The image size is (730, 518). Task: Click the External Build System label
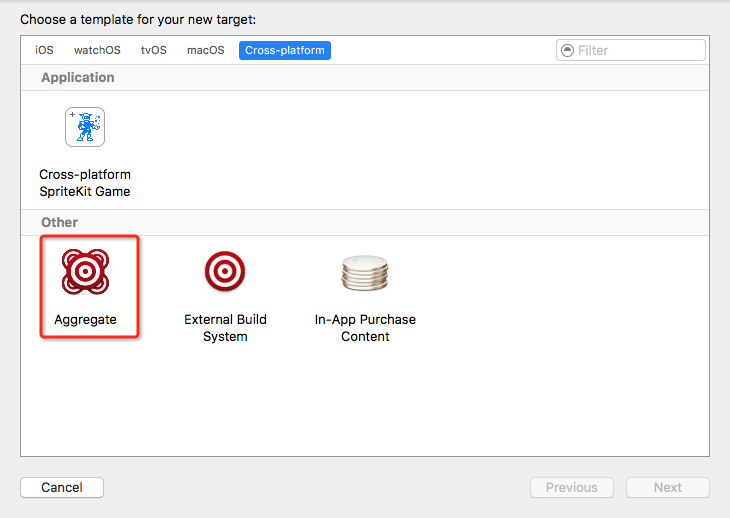225,328
